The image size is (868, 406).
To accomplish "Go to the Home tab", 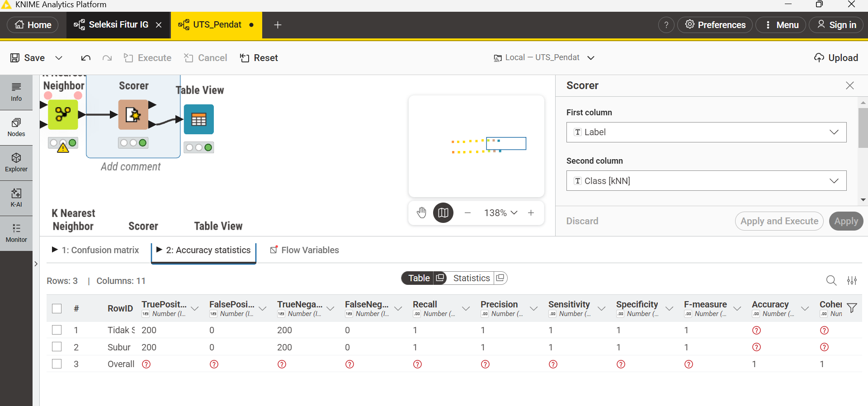I will (x=33, y=25).
